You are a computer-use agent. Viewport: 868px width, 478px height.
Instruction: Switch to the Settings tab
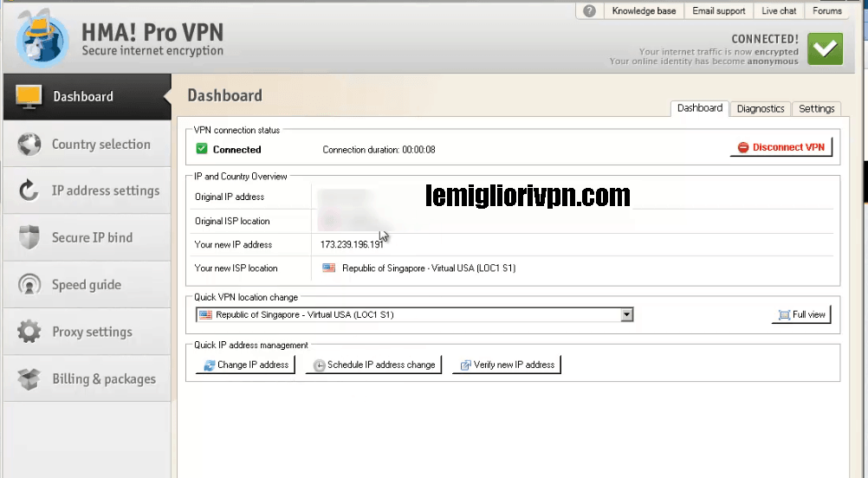pos(817,108)
